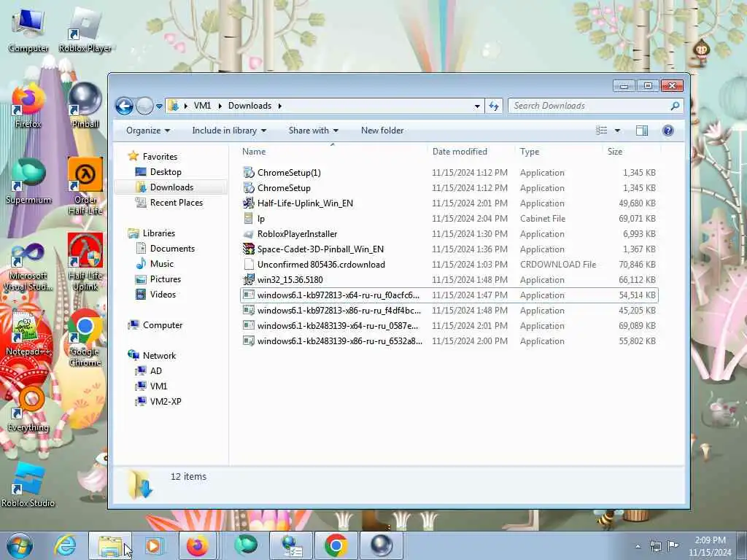Open the Organize menu

coord(147,131)
